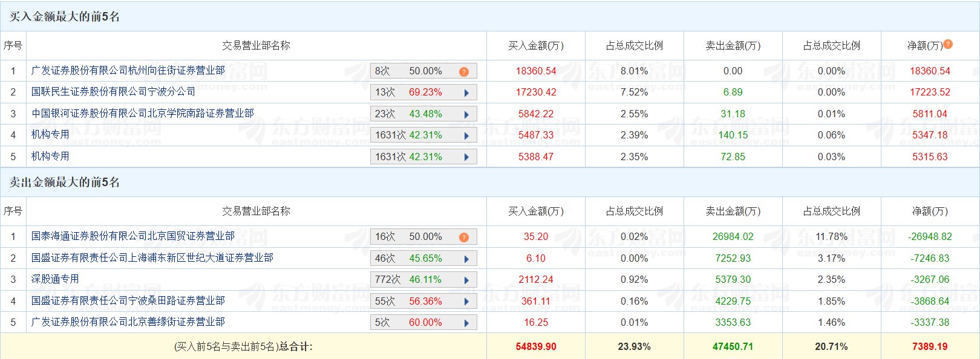Viewport: 980px width, 359px height.
Task: Expand arrow for 国盛证券宁波桑田路 55次 stats
Action: pyautogui.click(x=466, y=302)
